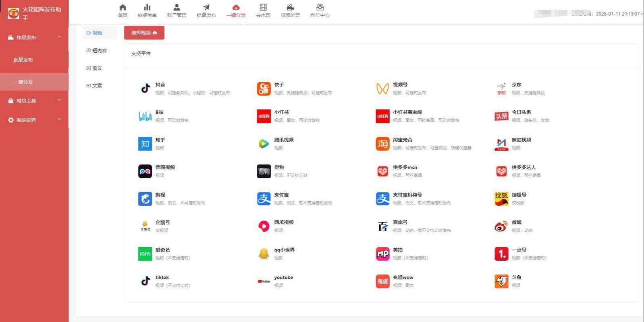Screen dimensions: 644x322
Task: Click the 抖音 platform icon
Action: (145, 89)
